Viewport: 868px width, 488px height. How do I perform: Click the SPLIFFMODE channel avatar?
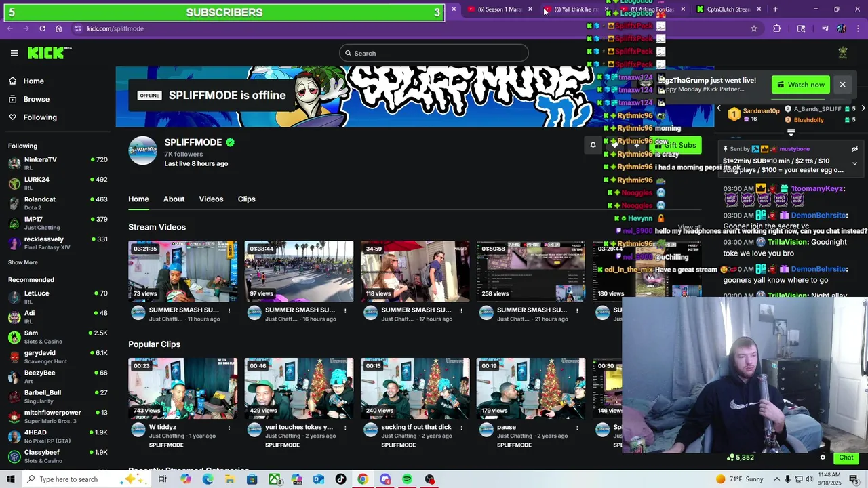pyautogui.click(x=143, y=150)
